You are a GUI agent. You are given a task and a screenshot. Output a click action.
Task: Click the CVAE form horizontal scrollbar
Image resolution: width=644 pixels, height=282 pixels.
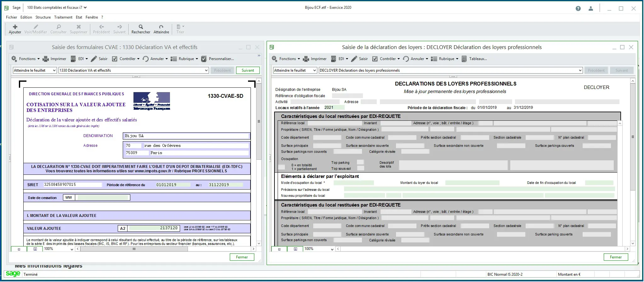(x=134, y=249)
